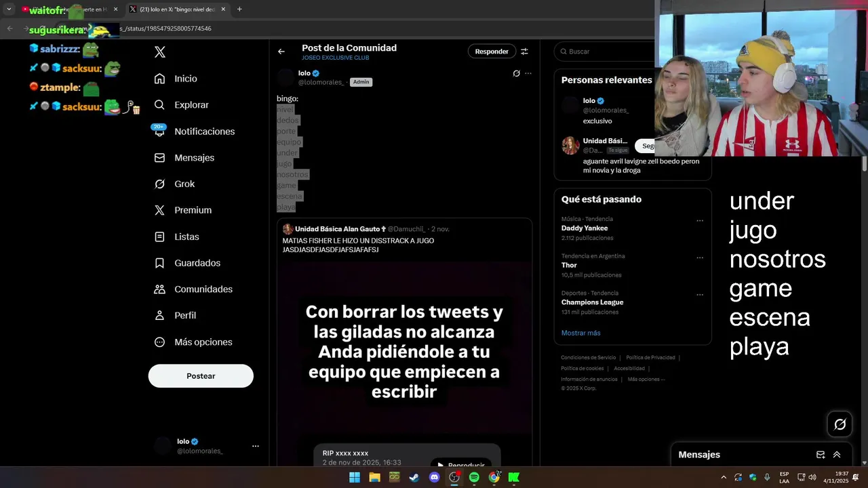Open the Más opciones circle icon
This screenshot has width=868, height=488.
[159, 342]
